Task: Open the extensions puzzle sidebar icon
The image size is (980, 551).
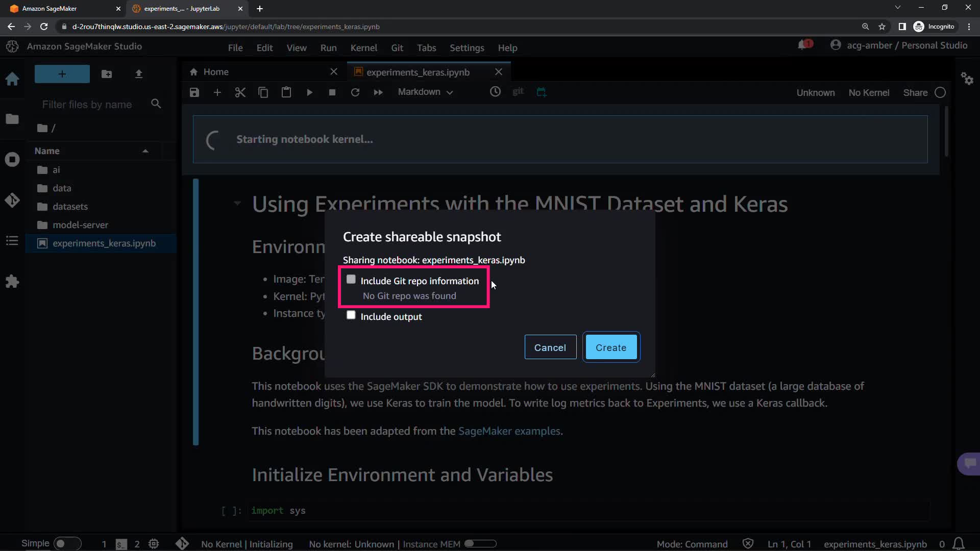Action: pos(12,281)
